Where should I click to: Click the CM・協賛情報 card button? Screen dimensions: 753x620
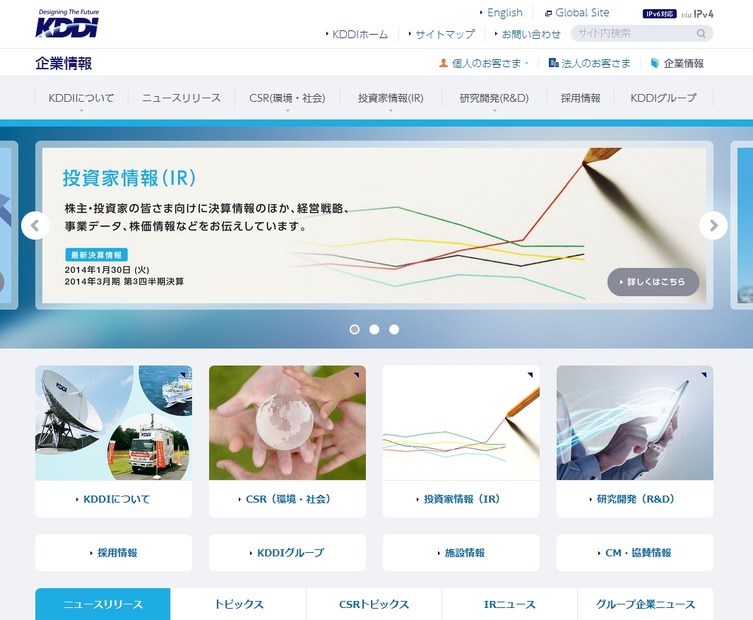click(x=635, y=553)
